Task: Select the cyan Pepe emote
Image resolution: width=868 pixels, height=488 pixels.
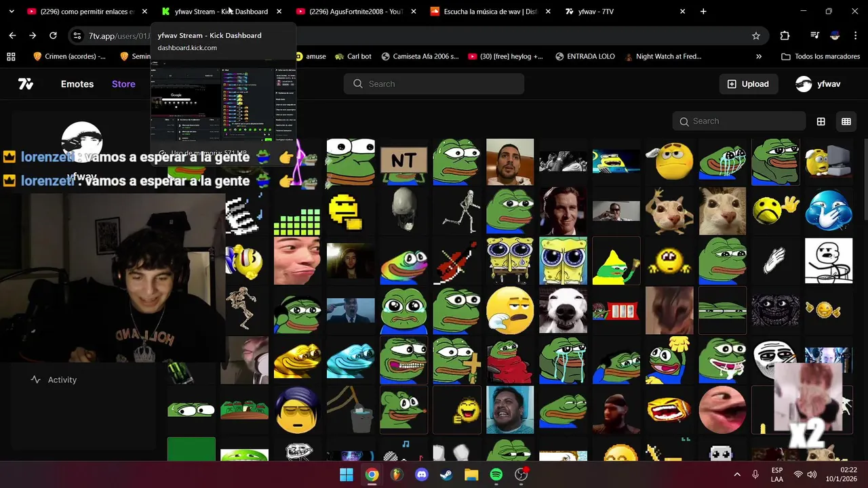Action: point(350,360)
